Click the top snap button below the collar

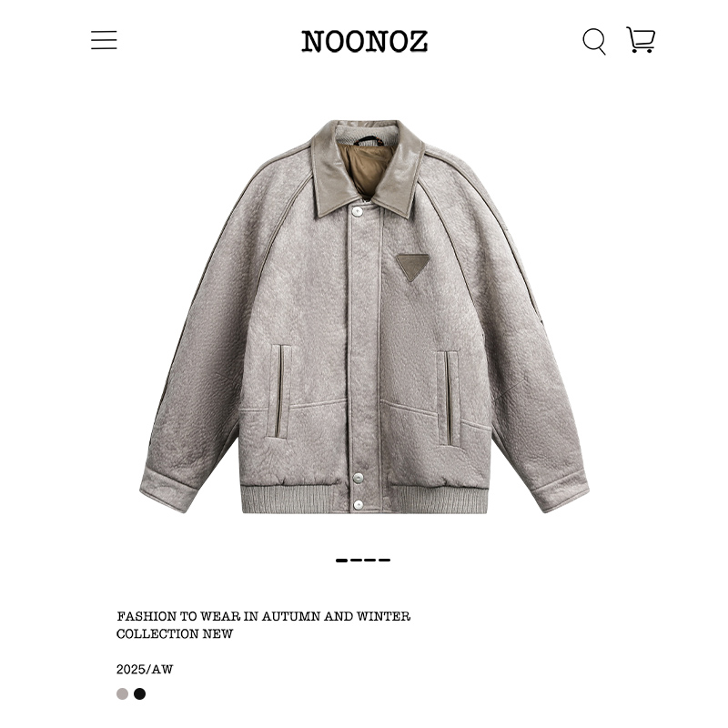[x=357, y=212]
